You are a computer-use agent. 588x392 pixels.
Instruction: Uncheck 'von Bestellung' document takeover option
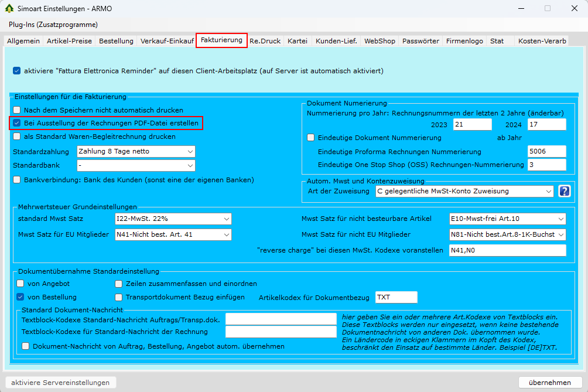[20, 297]
